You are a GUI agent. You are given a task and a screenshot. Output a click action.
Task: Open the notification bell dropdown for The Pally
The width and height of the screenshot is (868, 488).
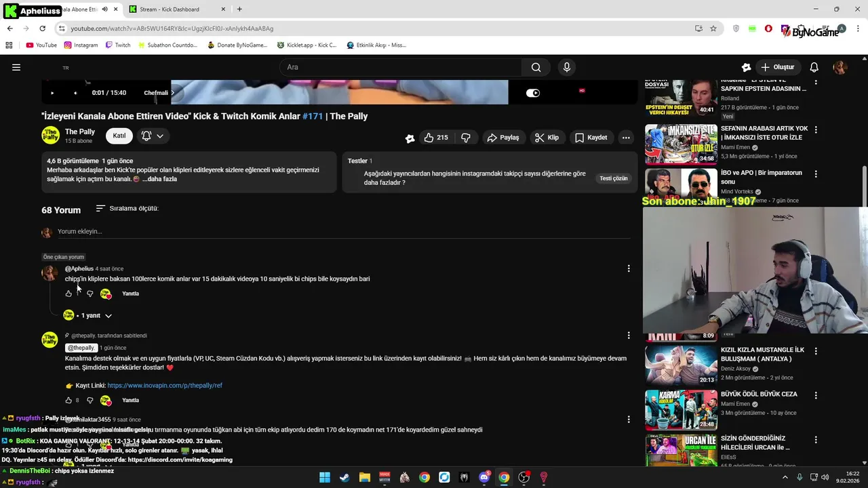(153, 136)
